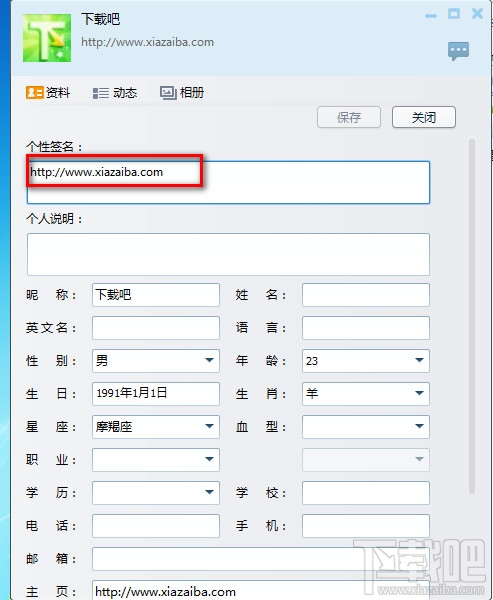Click the 动态 list icon
This screenshot has height=600, width=493.
point(101,93)
